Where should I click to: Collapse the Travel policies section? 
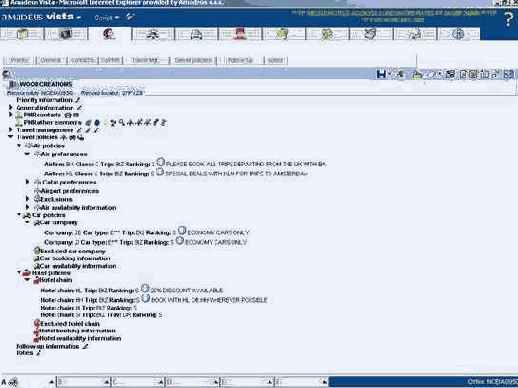click(x=11, y=137)
